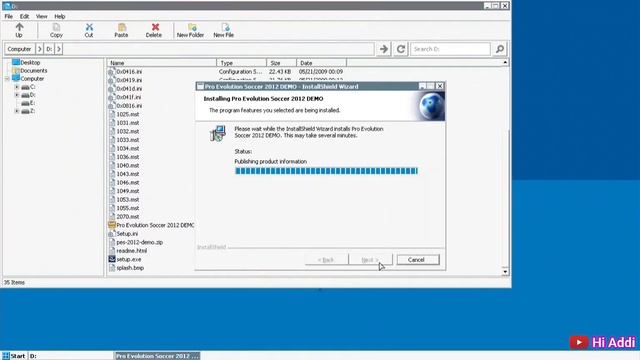Image resolution: width=640 pixels, height=360 pixels.
Task: Select splash.bmp file
Action: pyautogui.click(x=126, y=268)
